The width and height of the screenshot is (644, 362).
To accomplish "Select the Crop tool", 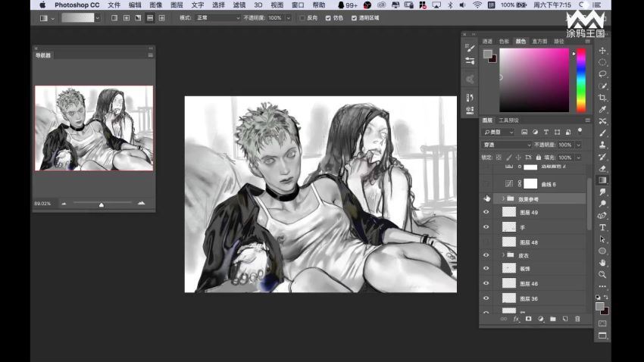I will click(x=602, y=98).
